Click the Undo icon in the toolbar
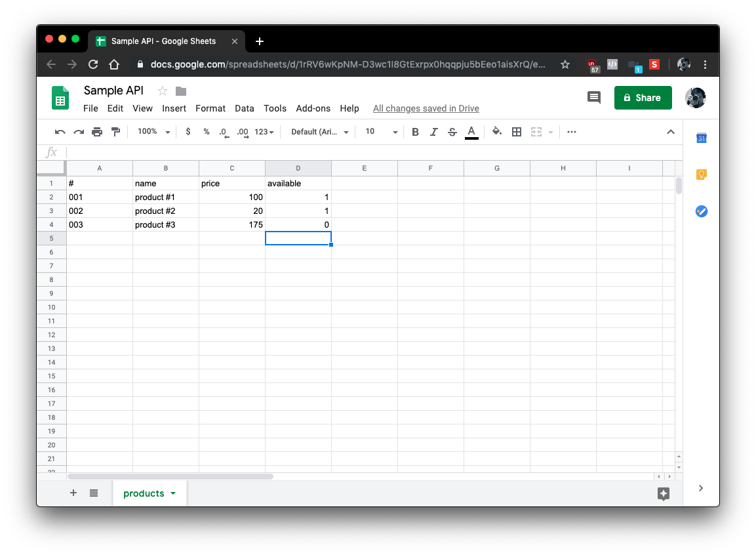This screenshot has height=555, width=756. [60, 132]
